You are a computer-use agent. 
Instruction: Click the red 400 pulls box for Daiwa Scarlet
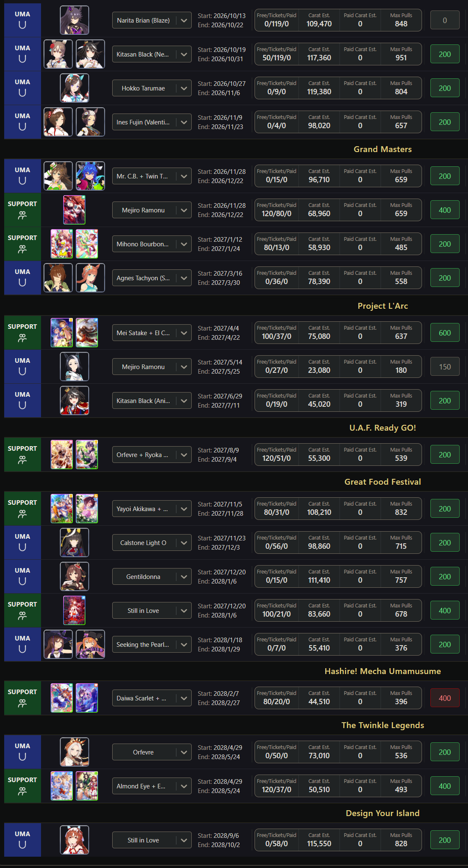[445, 698]
